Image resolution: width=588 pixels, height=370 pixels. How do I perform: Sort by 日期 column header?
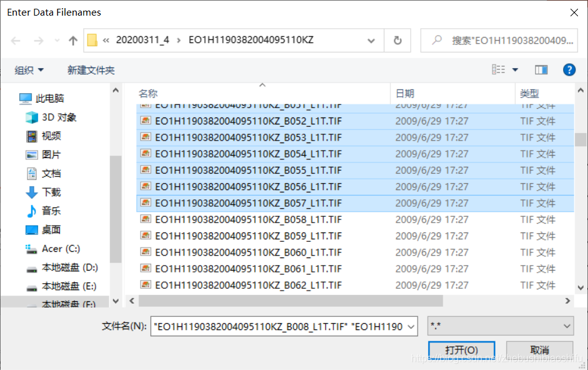(x=405, y=94)
